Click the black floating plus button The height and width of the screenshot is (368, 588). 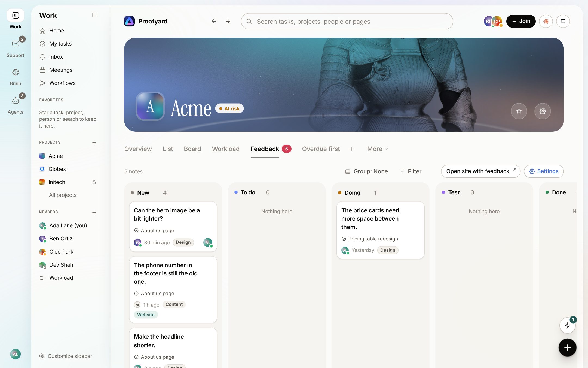[x=567, y=348]
